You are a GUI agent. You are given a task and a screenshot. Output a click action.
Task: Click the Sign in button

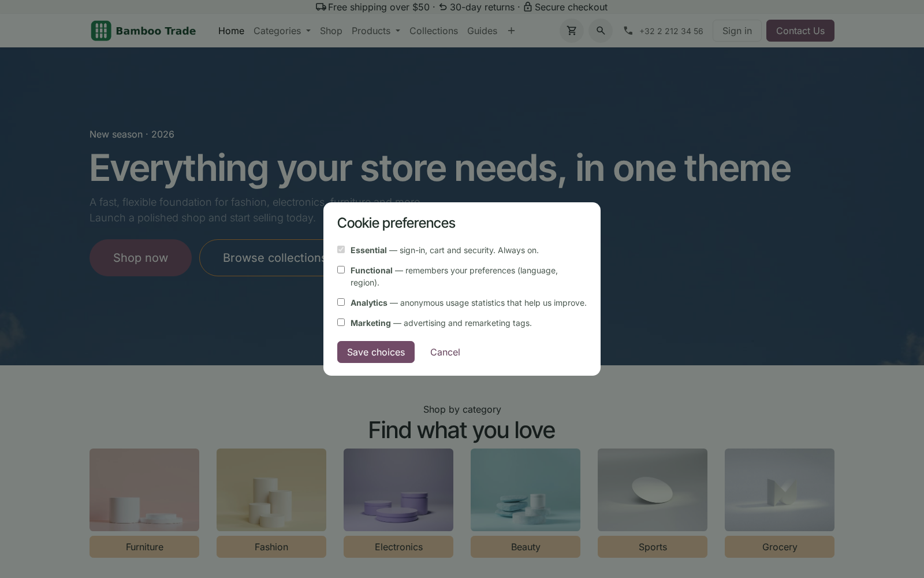click(737, 31)
